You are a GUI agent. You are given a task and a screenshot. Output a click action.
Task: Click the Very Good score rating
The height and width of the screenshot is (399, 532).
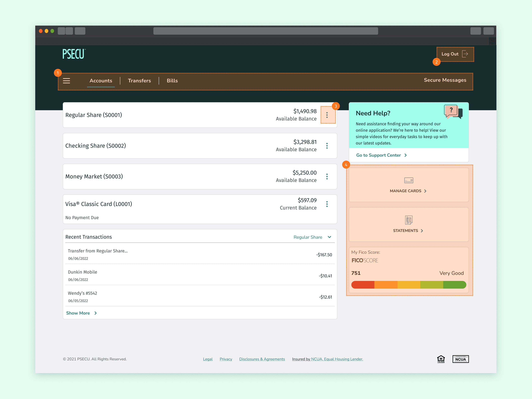point(451,273)
